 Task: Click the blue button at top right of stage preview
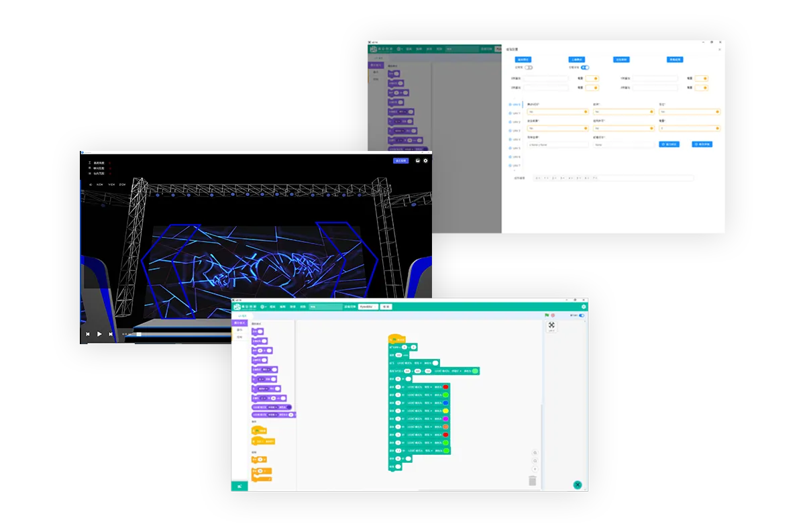click(x=400, y=160)
